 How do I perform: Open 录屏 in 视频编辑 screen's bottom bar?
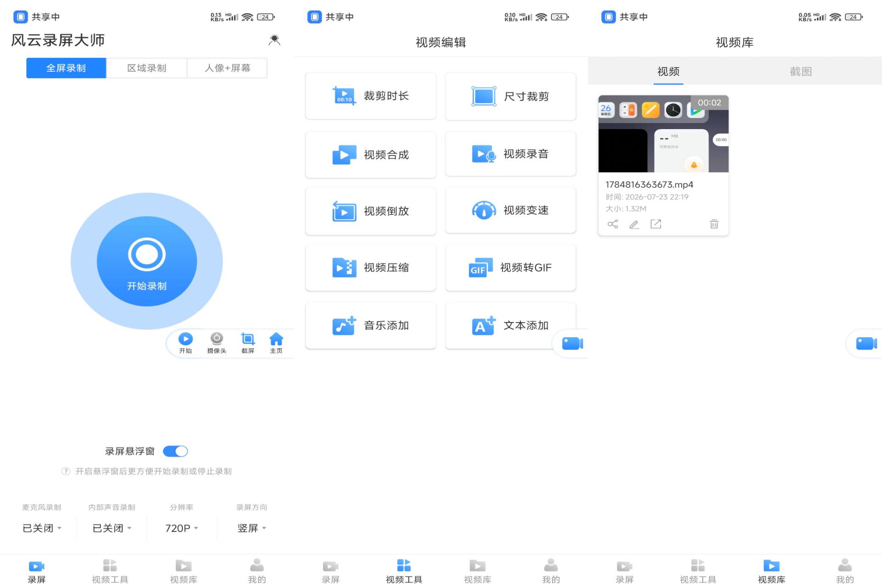pos(331,571)
